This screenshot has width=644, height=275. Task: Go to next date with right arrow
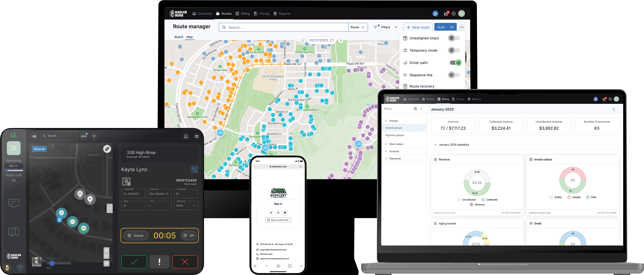(x=340, y=40)
